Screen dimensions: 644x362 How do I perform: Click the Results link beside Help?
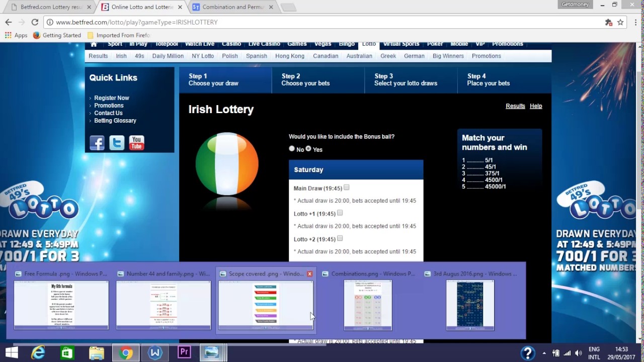[x=515, y=106]
